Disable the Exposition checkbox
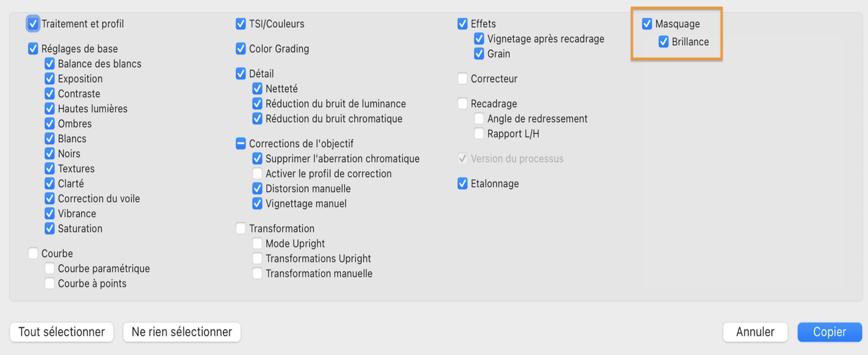The width and height of the screenshot is (868, 355). click(x=50, y=79)
